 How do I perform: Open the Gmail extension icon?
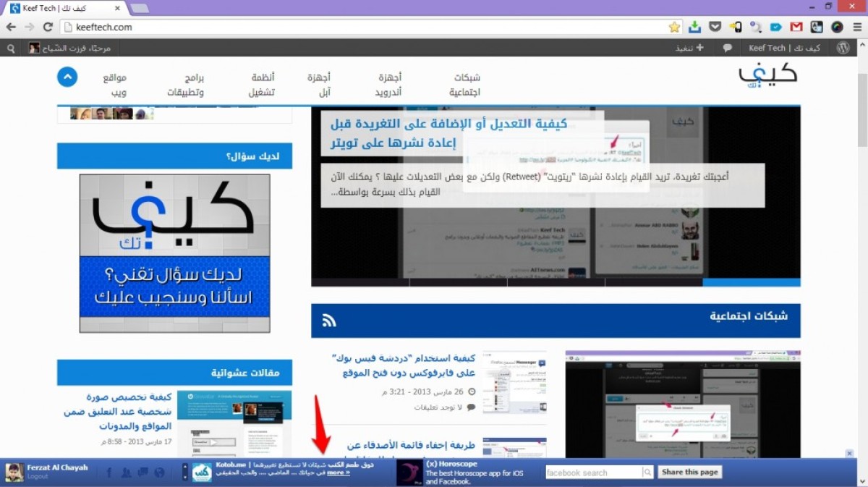click(796, 27)
